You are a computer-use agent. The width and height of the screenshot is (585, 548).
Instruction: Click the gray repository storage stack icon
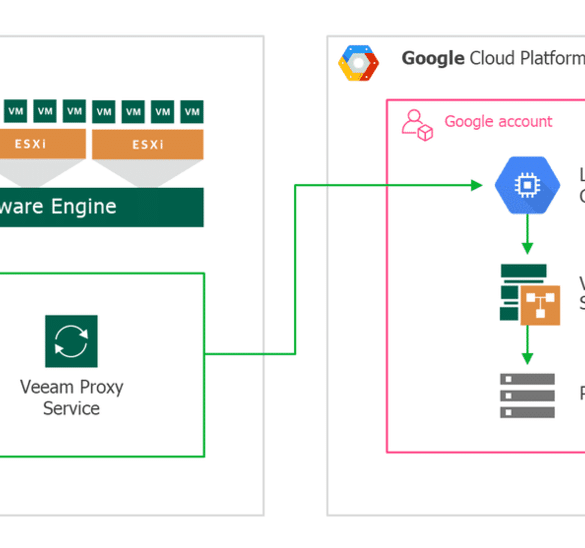click(527, 395)
